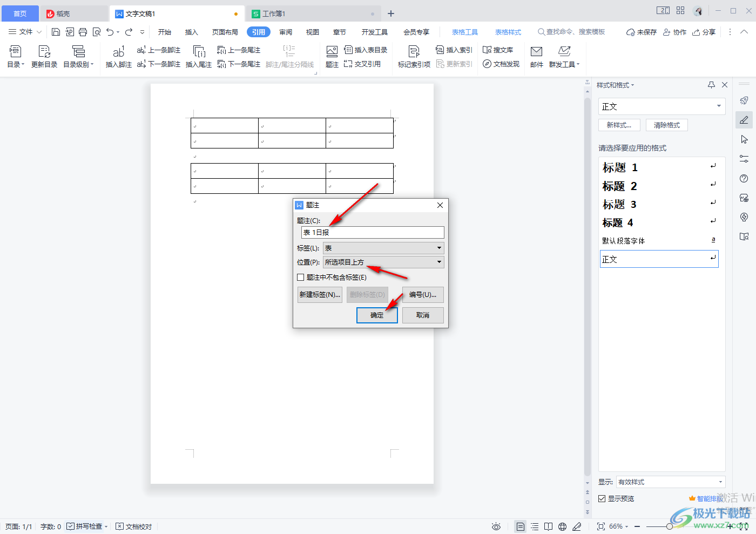Screen dimensions: 756x534
Task: Pin the 样式和格式 side panel
Action: 711,85
